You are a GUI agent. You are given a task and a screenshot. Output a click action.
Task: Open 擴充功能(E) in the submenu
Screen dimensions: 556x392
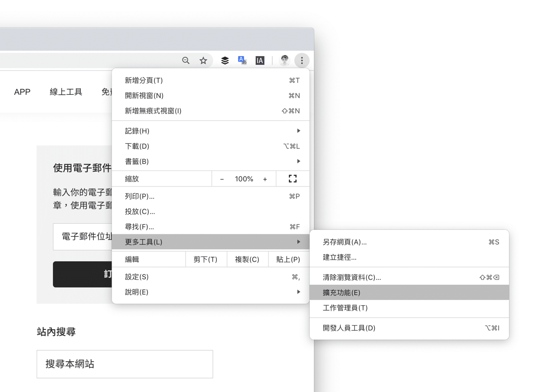[x=409, y=292]
